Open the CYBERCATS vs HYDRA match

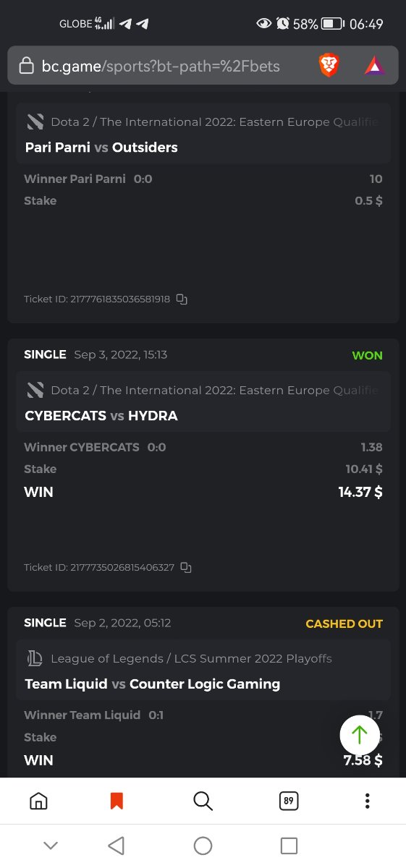click(101, 416)
